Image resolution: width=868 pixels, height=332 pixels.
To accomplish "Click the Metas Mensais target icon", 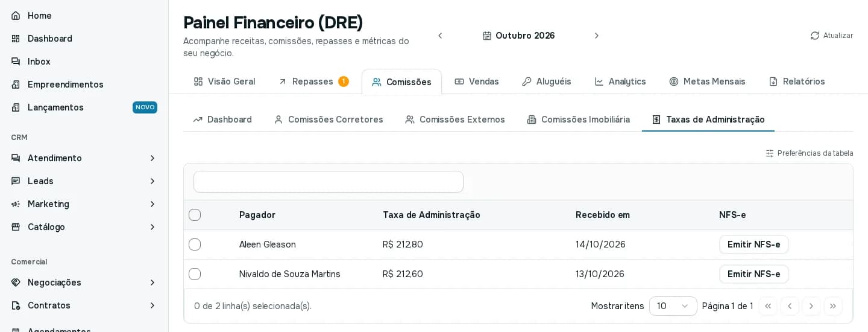I will [674, 81].
